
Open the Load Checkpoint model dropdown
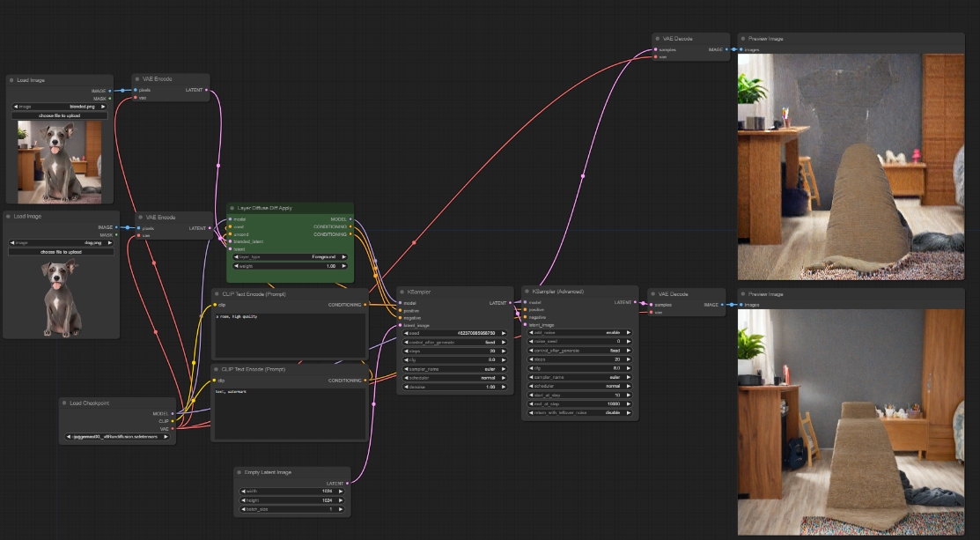click(x=118, y=436)
